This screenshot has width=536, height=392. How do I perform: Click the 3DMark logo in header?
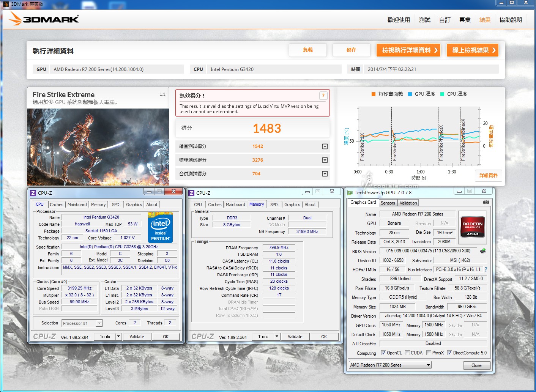coord(44,19)
